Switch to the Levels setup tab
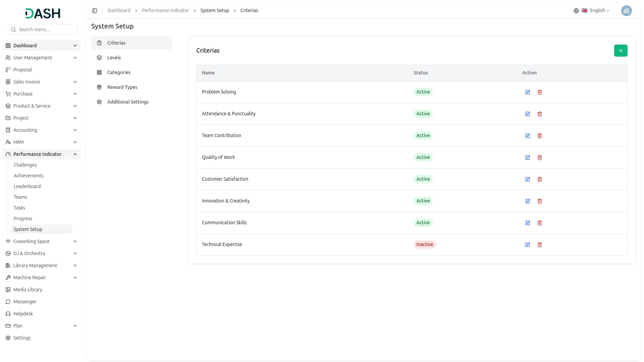 point(114,58)
